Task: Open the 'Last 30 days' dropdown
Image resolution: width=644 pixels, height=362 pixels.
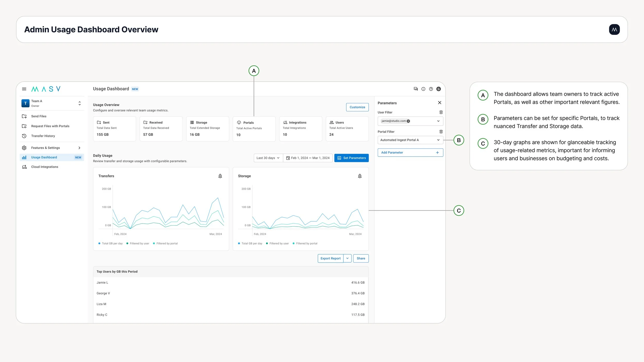Action: click(268, 158)
